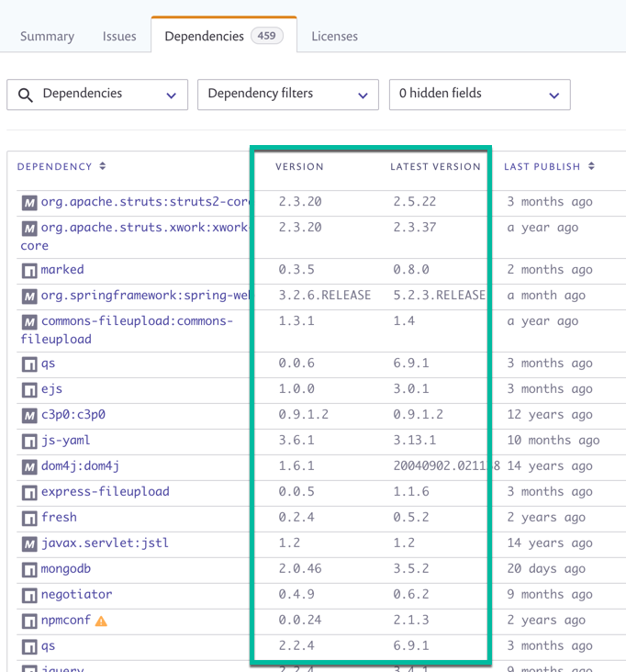Screen dimensions: 626x672
Task: Click latest version 1.1.6 for express-fileupload
Action: (x=411, y=491)
